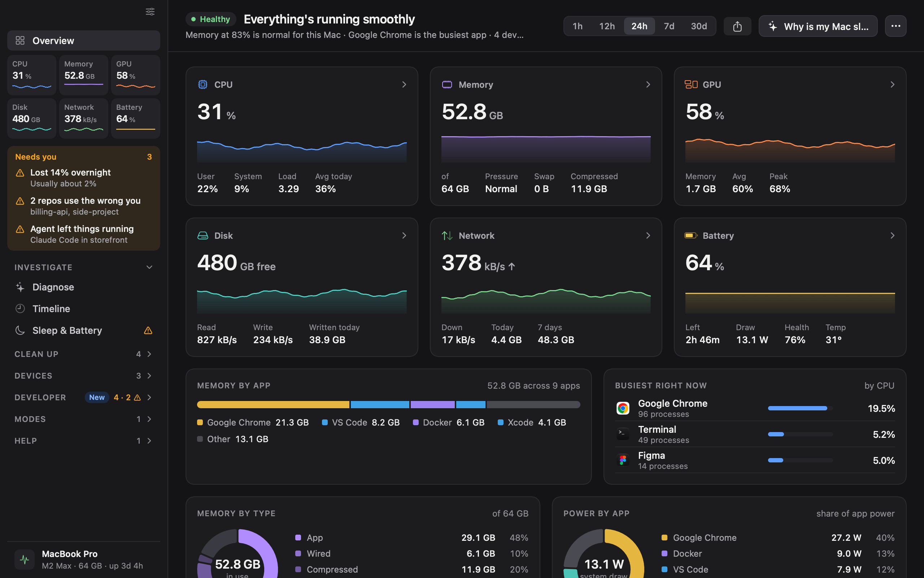Click the Figma app icon in Busiest list

tap(623, 460)
